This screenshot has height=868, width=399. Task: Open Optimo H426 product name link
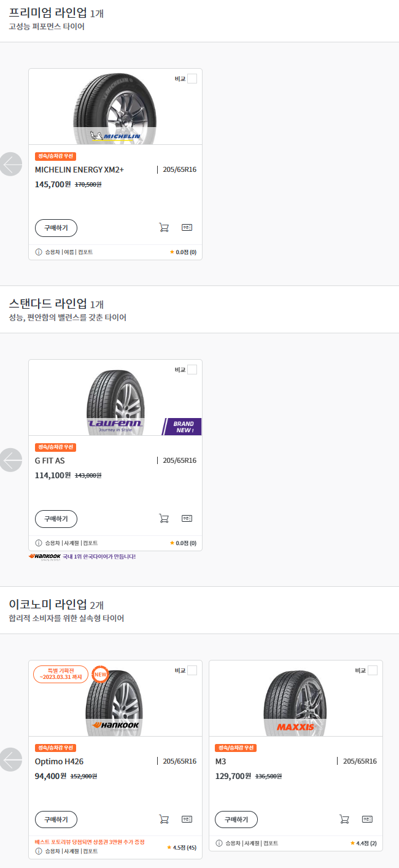tap(59, 761)
